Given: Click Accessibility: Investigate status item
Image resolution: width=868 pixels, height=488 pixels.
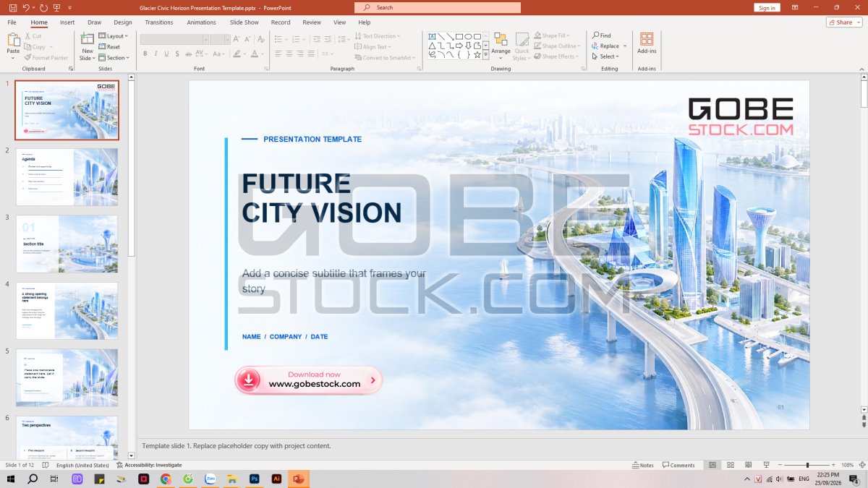Looking at the screenshot, I should click(149, 465).
